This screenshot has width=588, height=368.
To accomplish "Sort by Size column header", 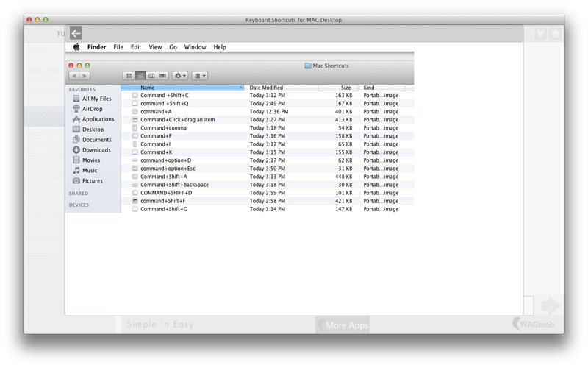I will 337,88.
